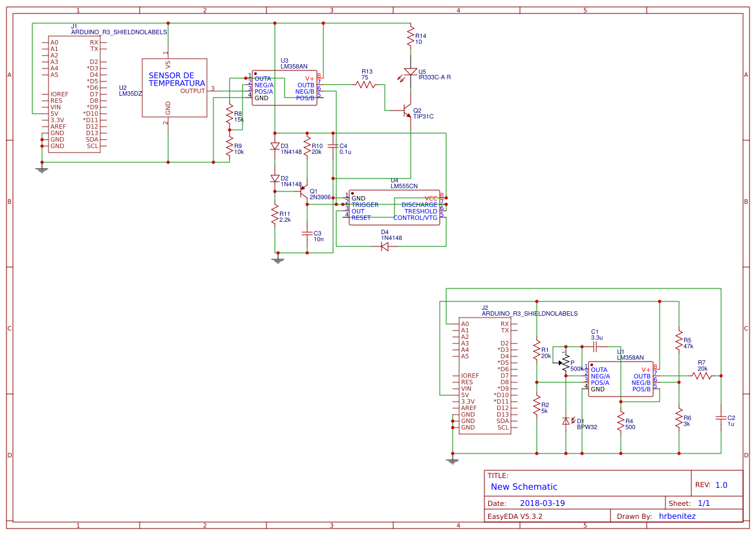Select the LM555CN timer symbol U4
Viewport: 756px width, 535px height.
click(393, 207)
